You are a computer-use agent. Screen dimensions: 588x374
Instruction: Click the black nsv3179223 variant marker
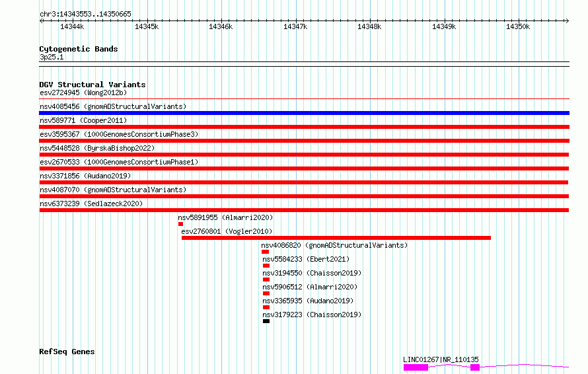266,321
